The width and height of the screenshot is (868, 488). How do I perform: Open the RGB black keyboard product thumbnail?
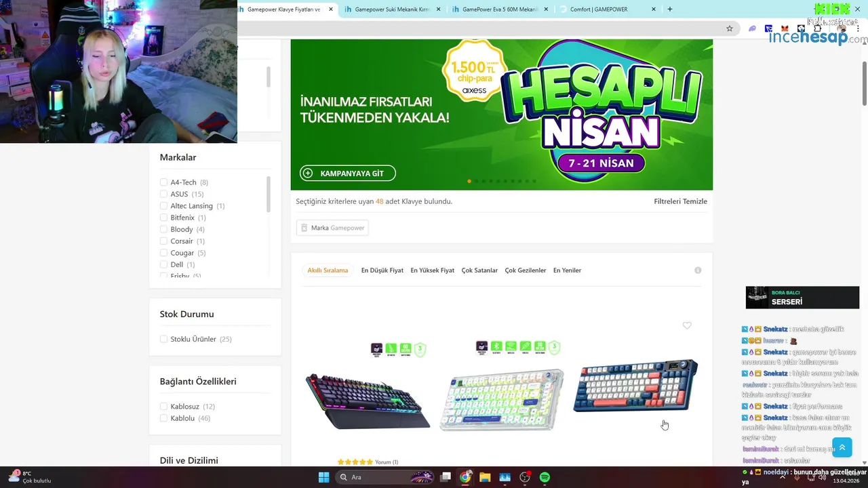[367, 400]
